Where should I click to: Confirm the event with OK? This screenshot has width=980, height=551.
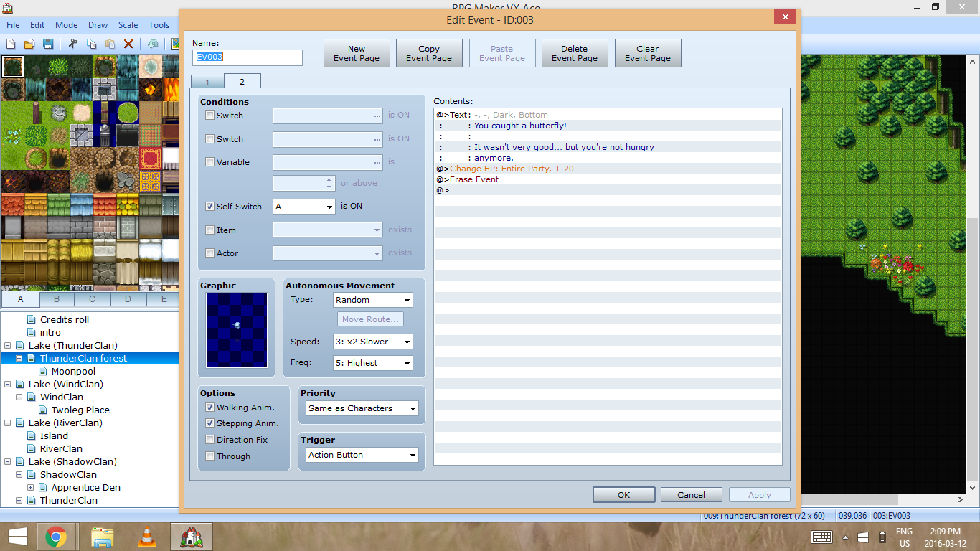coord(623,495)
